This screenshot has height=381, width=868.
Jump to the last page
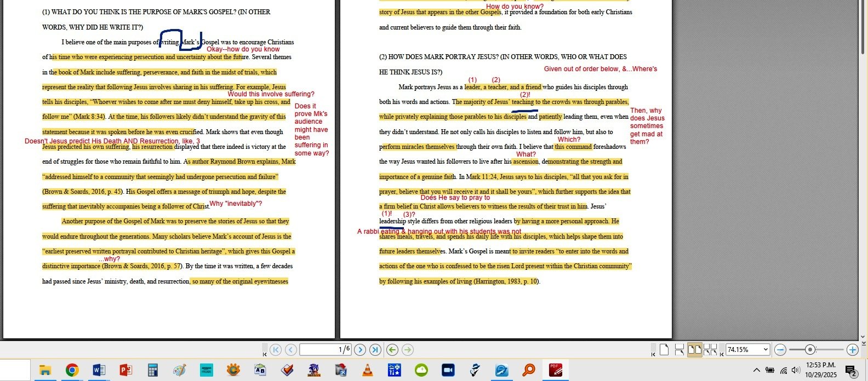(x=375, y=350)
